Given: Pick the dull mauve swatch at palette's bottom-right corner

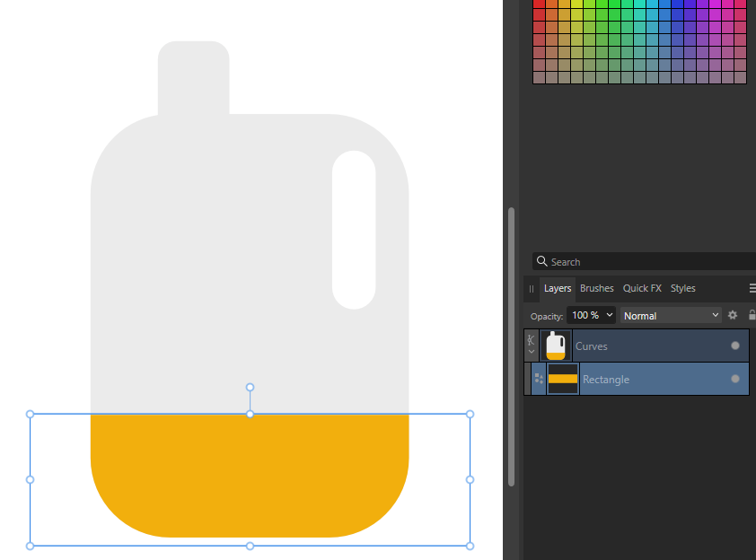Looking at the screenshot, I should 740,77.
